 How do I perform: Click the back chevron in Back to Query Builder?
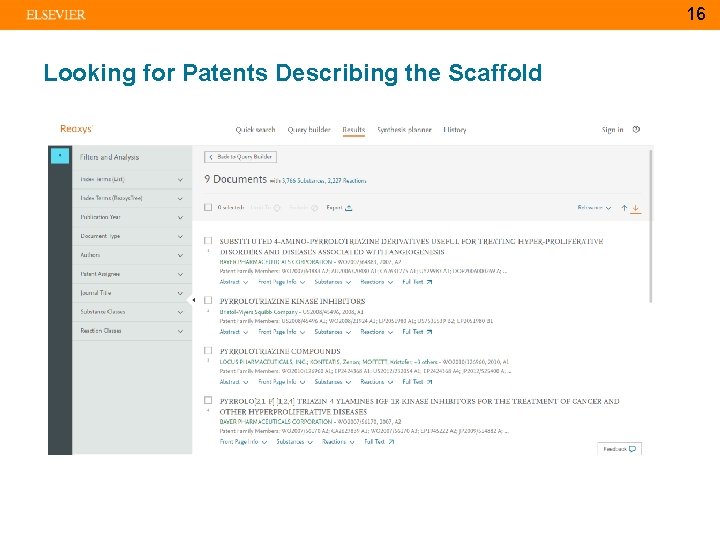tap(211, 157)
